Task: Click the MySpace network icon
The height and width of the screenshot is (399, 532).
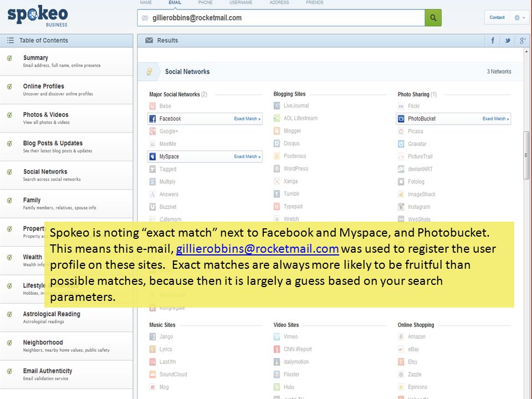Action: click(x=153, y=156)
